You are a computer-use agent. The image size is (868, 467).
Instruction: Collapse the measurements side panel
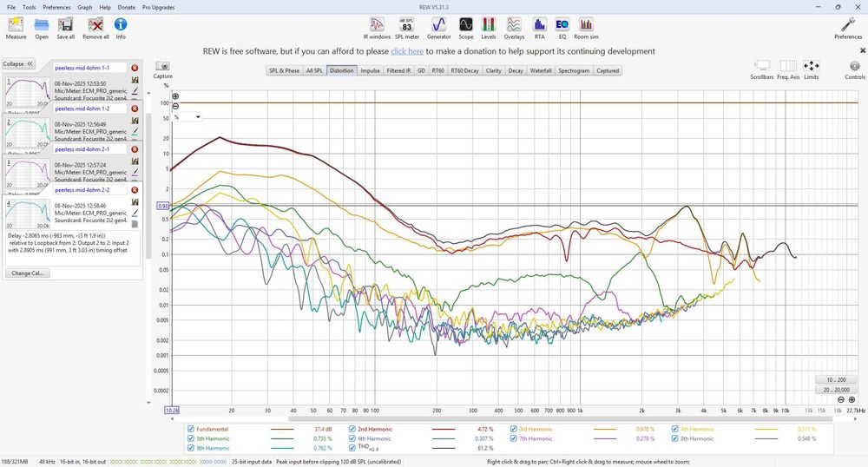(17, 63)
